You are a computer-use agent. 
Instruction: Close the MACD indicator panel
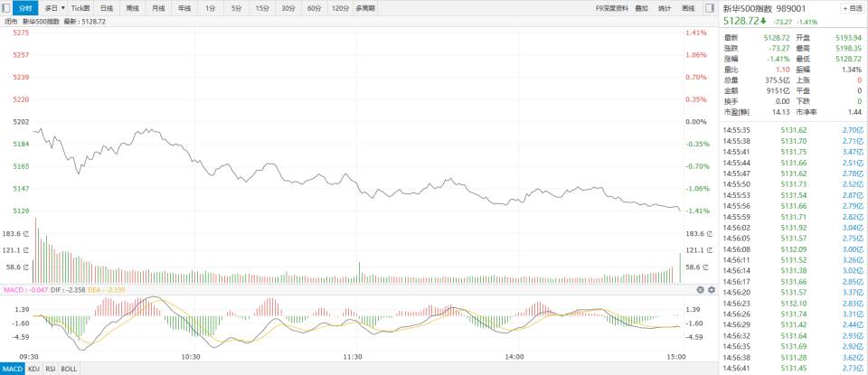click(x=700, y=289)
